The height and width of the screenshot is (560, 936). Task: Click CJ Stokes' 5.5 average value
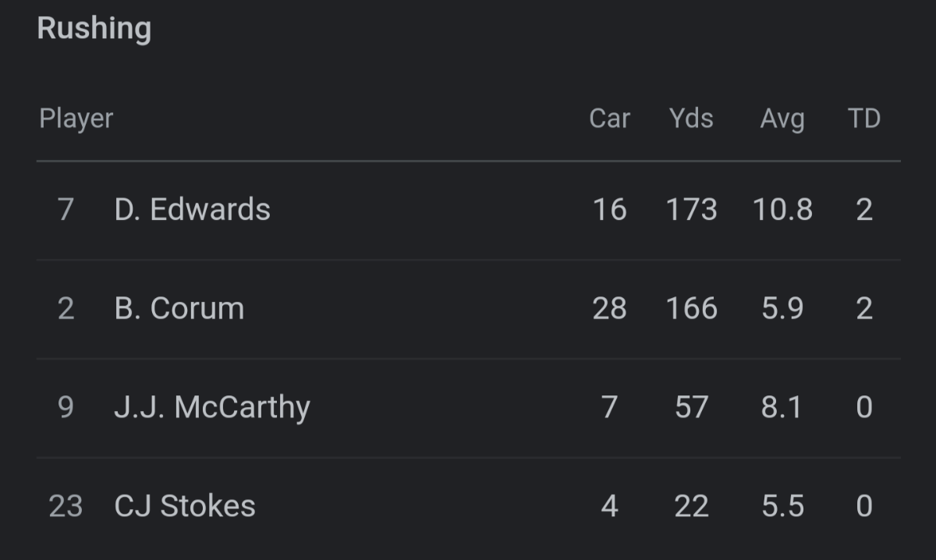(782, 506)
